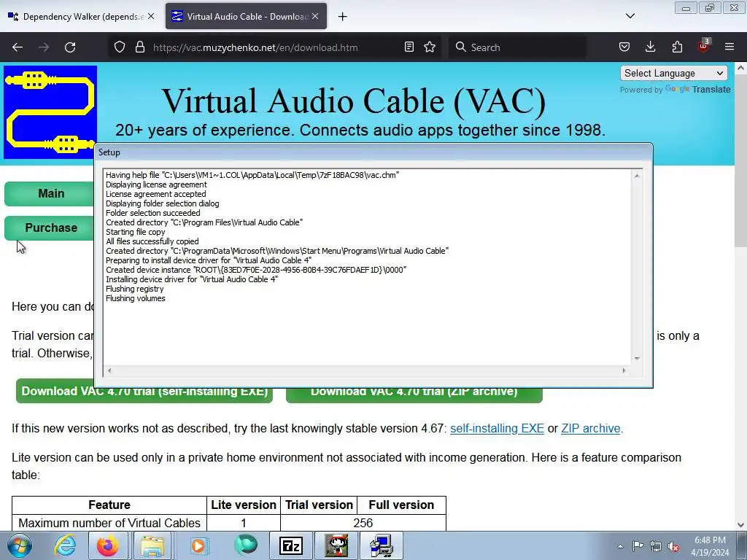Bookmark this page with the star icon
Viewport: 747px width, 560px height.
[430, 47]
